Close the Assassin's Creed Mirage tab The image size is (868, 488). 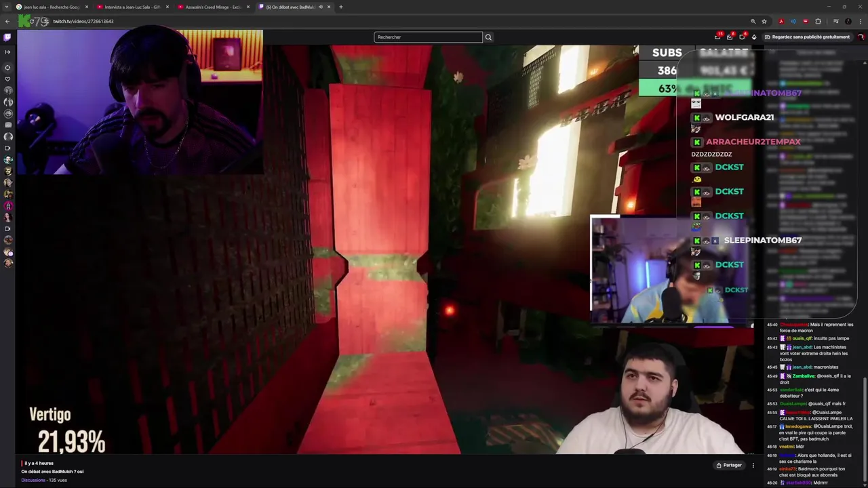[x=248, y=7]
